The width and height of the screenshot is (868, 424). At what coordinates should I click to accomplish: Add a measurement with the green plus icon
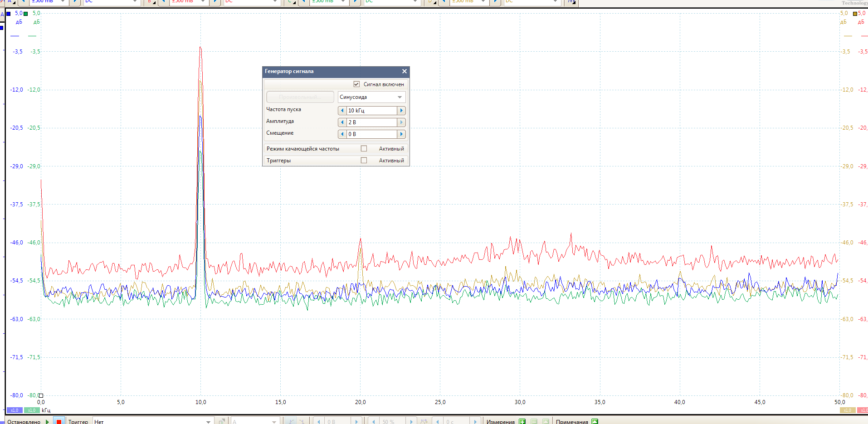click(522, 421)
